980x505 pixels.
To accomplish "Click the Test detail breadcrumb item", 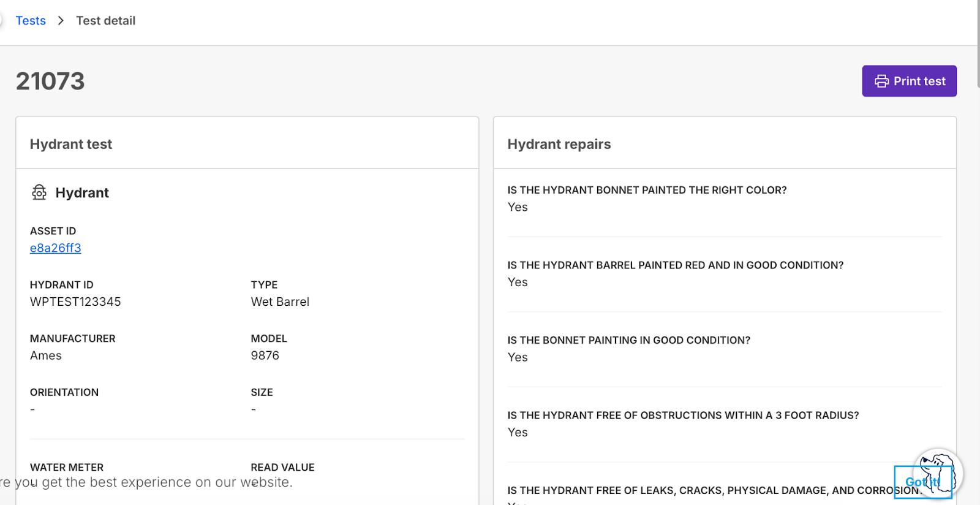I will click(105, 21).
